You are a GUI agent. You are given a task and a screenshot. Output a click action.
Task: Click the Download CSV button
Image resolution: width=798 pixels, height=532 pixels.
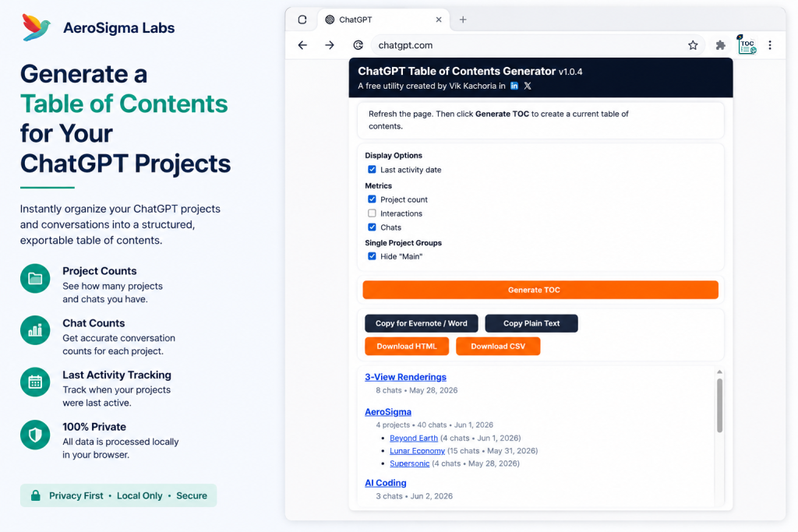tap(498, 347)
